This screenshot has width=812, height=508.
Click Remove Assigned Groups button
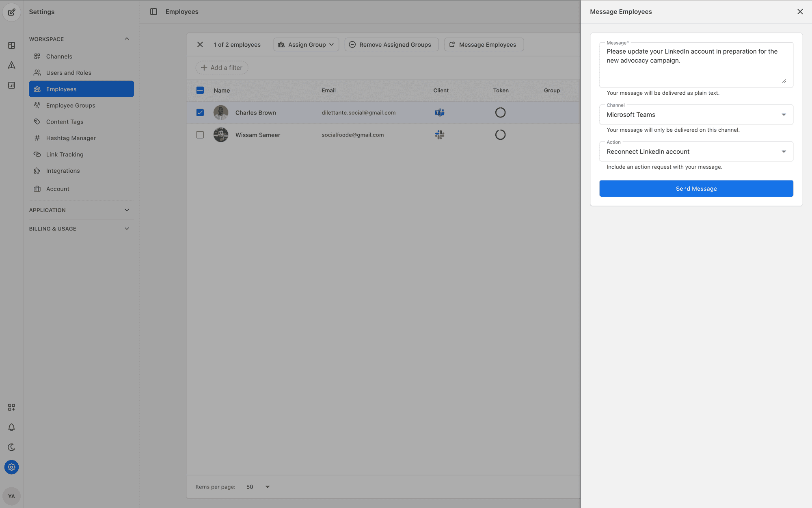click(391, 45)
